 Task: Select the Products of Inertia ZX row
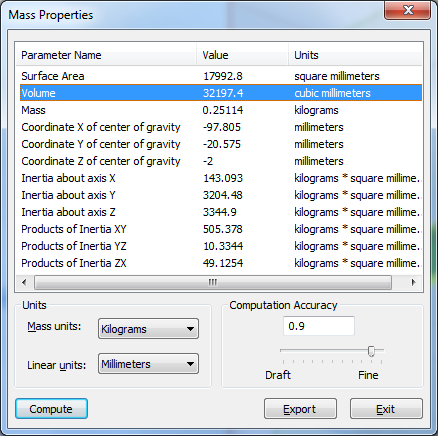(221, 263)
